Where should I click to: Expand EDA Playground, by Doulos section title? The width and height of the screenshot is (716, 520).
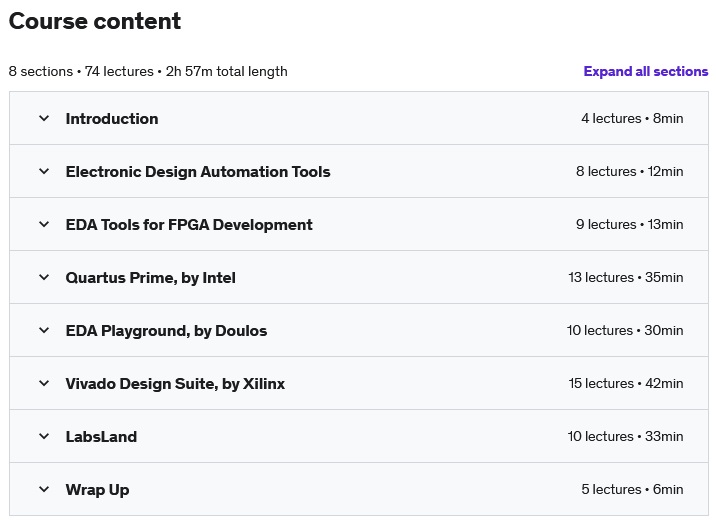tap(166, 330)
